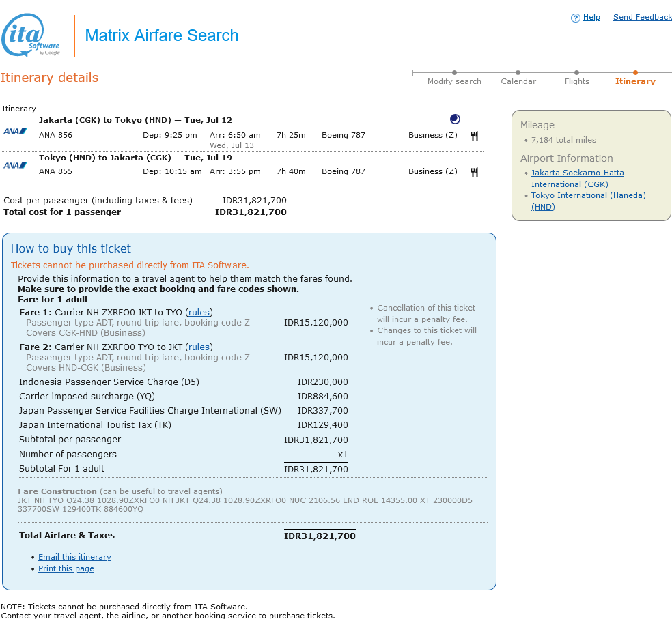Click the Fare Construction label

[57, 491]
